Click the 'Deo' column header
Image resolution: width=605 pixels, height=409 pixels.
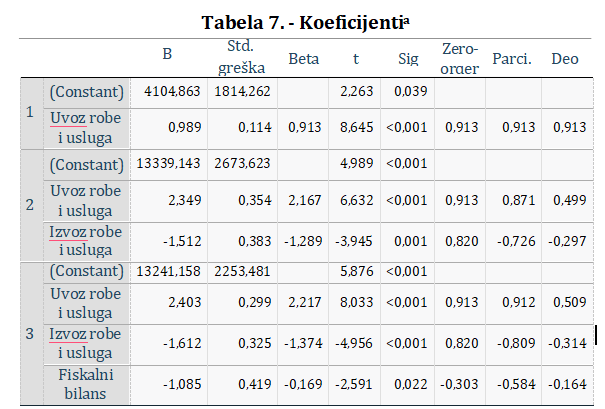pyautogui.click(x=565, y=59)
